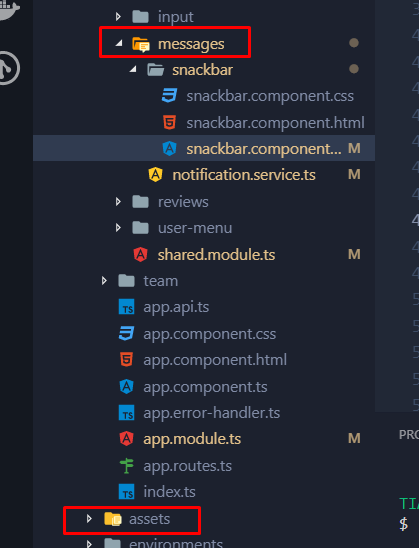Open app.component.ts file
The height and width of the screenshot is (548, 419).
pos(205,387)
